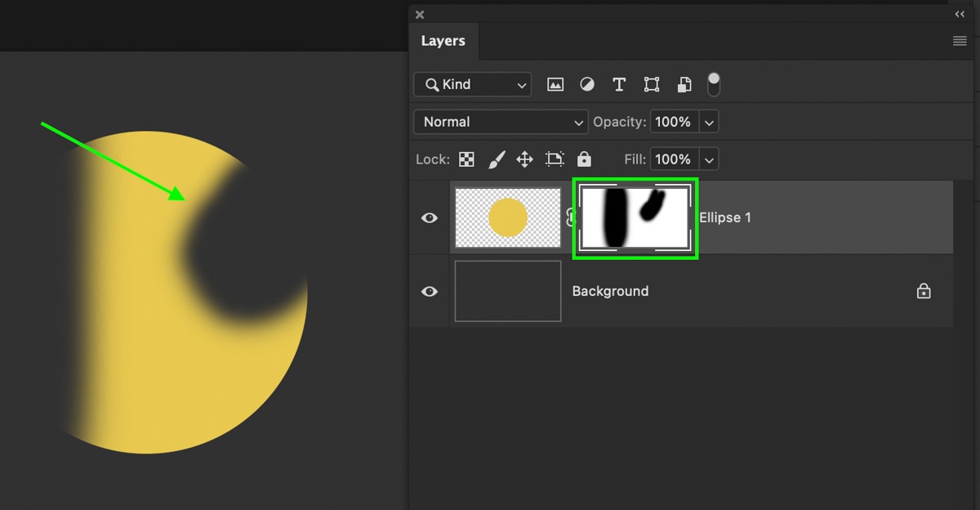Click the Fill value field
The height and width of the screenshot is (510, 980).
(675, 159)
